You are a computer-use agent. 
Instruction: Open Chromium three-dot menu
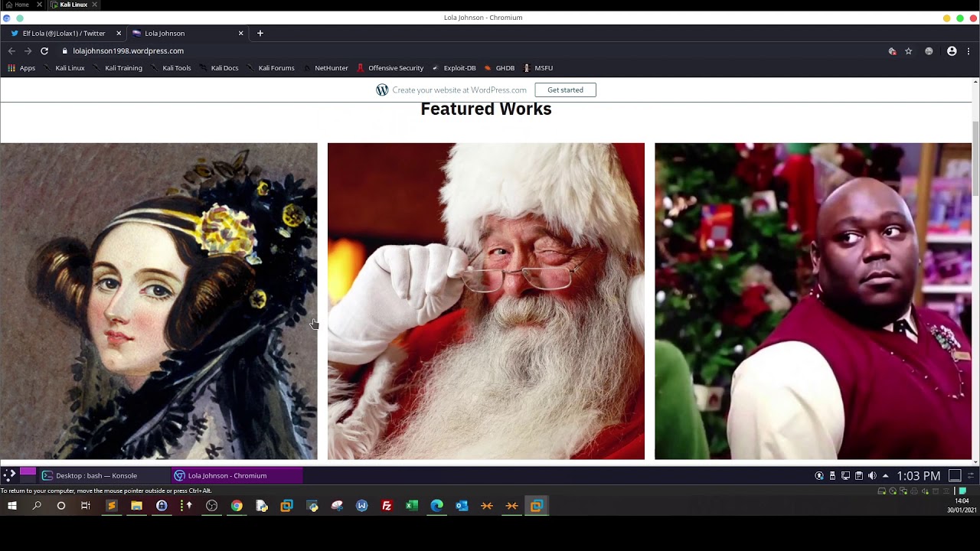point(969,51)
